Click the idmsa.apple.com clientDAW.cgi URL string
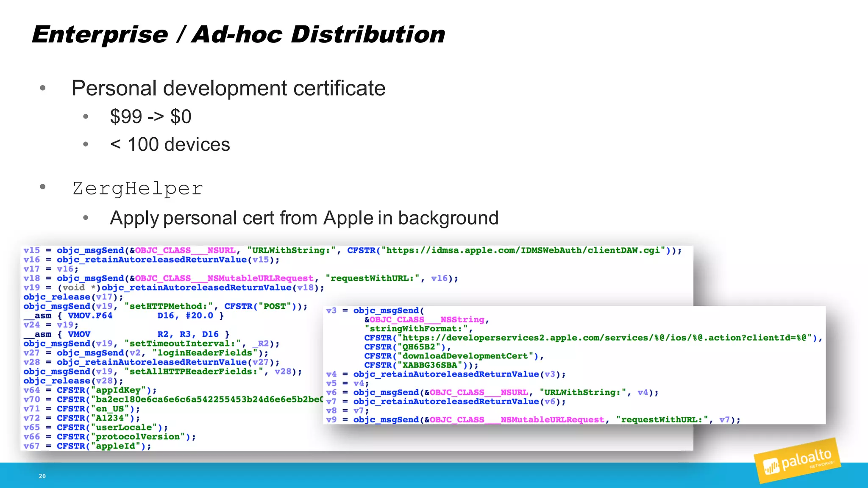Screen dimensions: 868x488 click(x=523, y=250)
